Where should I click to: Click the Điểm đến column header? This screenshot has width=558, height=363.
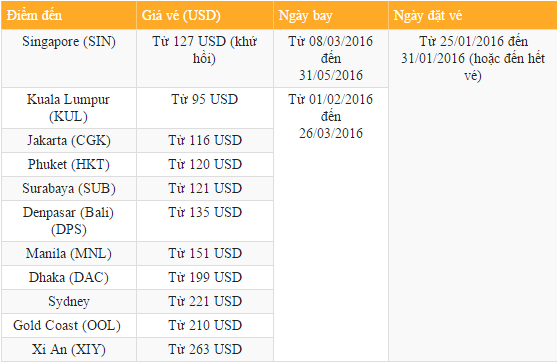pos(69,15)
